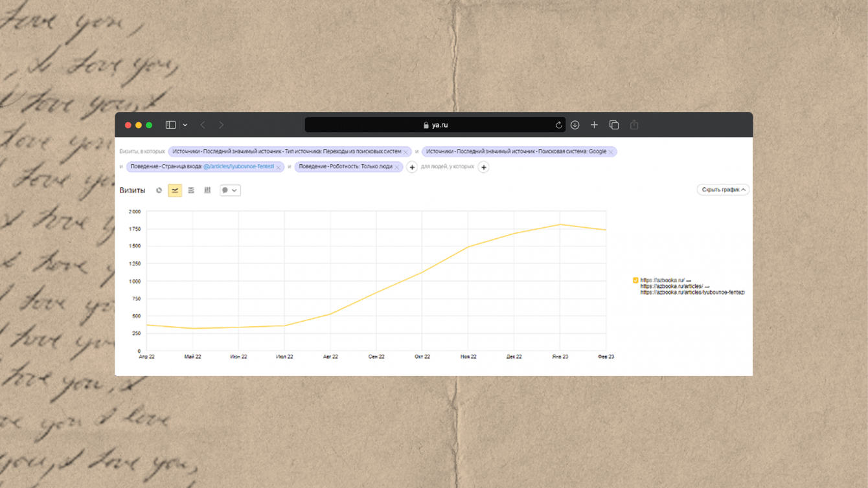Open the @/articles/lyubovnoe-fentezi link in the filter
This screenshot has height=488, width=868.
(x=238, y=167)
